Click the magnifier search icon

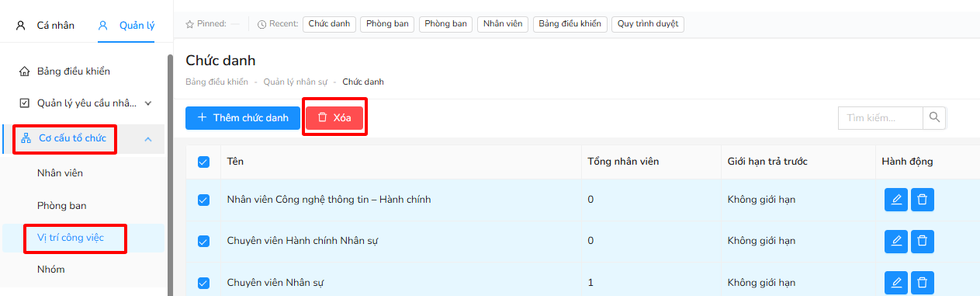(x=934, y=117)
